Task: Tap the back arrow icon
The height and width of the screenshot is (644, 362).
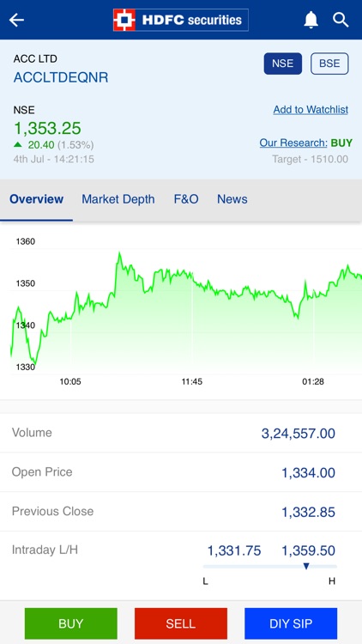Action: (17, 20)
